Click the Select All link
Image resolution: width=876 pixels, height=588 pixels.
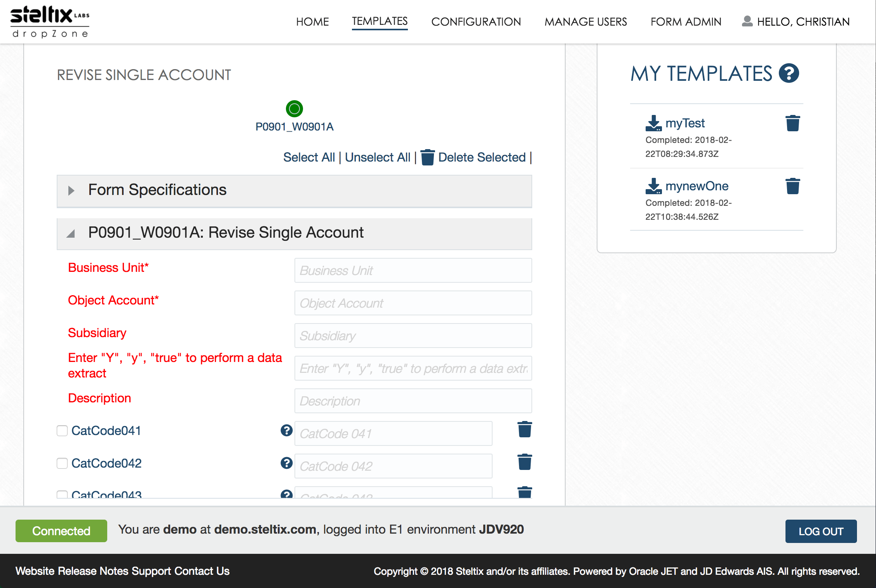[x=309, y=157]
